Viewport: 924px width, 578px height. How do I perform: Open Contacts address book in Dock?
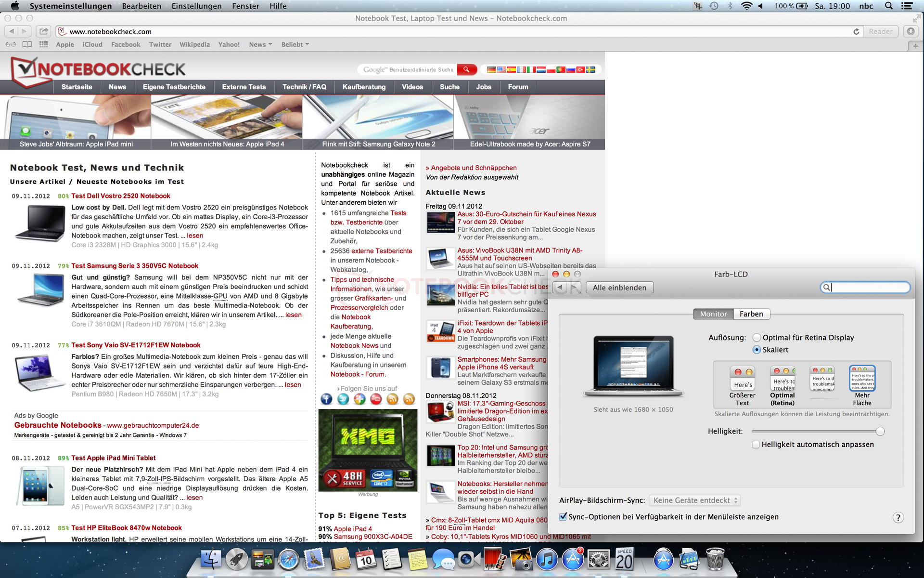[x=340, y=560]
